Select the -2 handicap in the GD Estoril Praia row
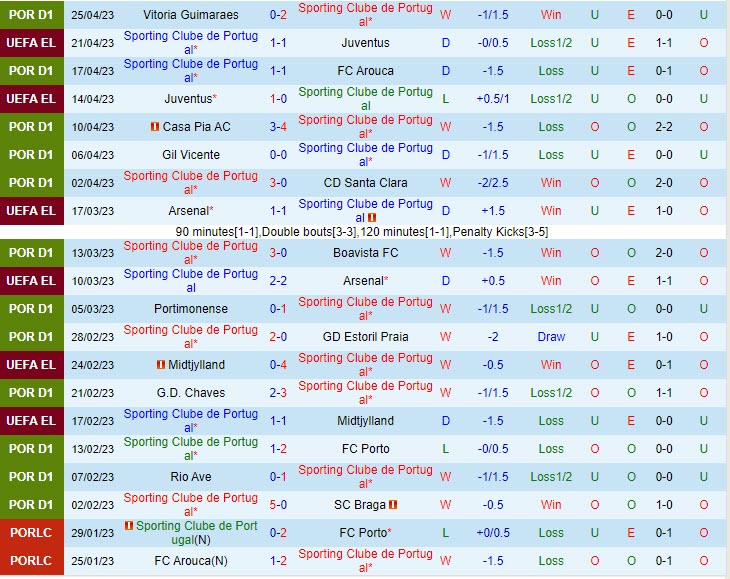The width and height of the screenshot is (730, 579). tap(493, 337)
